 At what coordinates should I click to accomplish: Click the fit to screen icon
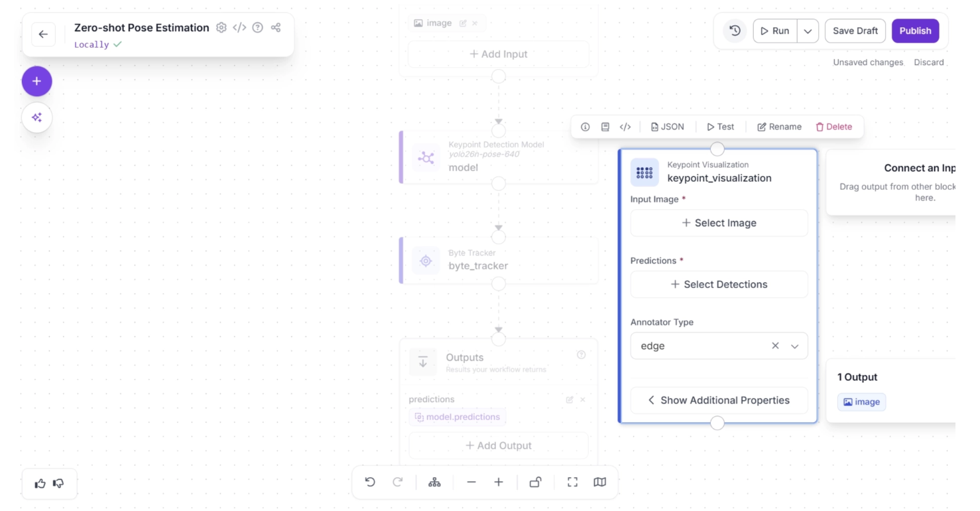click(x=572, y=482)
